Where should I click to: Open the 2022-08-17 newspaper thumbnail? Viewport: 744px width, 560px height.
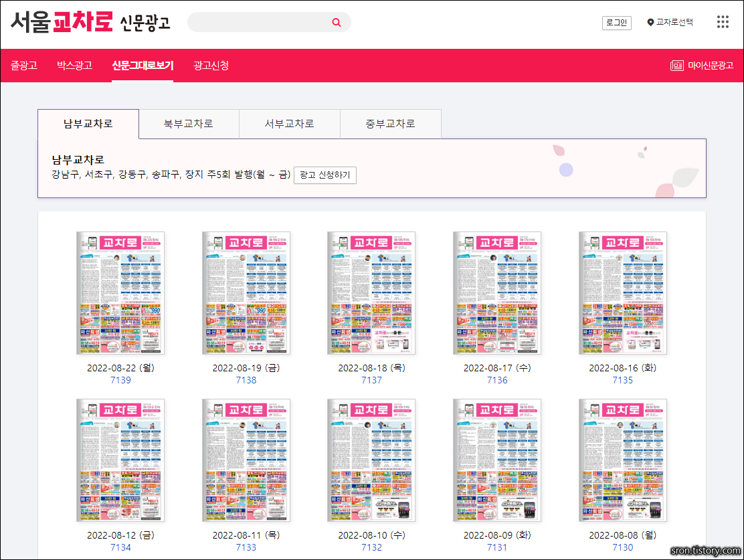point(497,293)
